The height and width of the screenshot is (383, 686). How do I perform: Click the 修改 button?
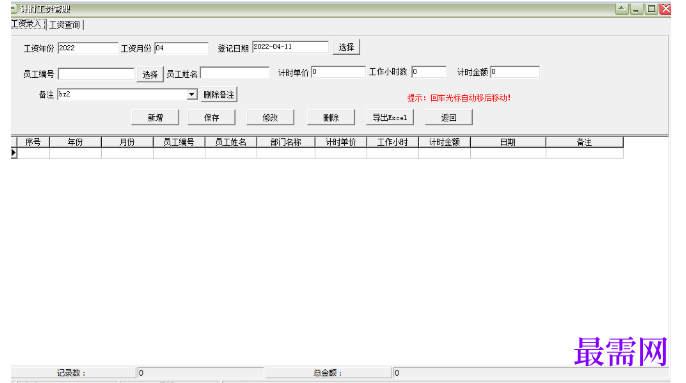click(x=270, y=117)
